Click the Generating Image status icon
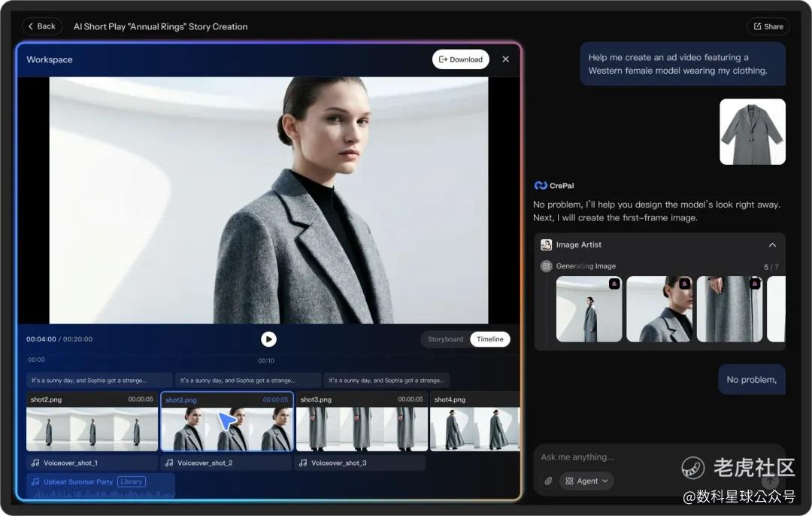Viewport: 812px width, 516px height. point(547,266)
